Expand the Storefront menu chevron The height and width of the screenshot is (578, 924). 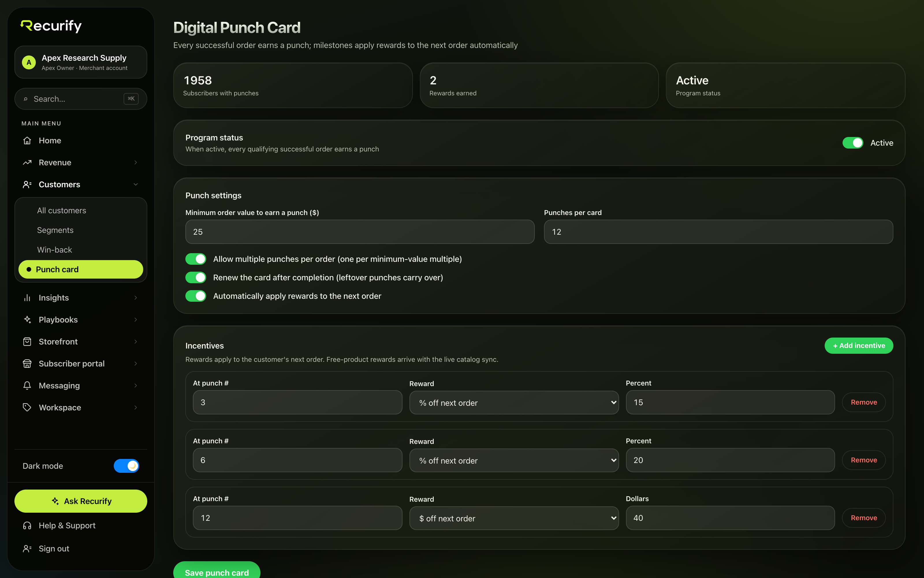coord(135,342)
